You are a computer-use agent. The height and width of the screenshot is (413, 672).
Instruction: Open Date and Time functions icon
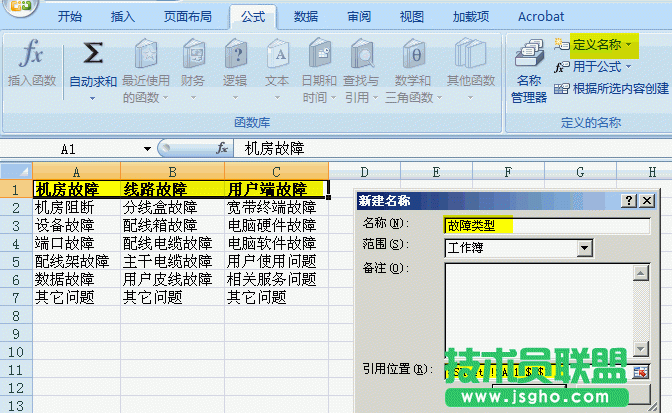pyautogui.click(x=320, y=54)
